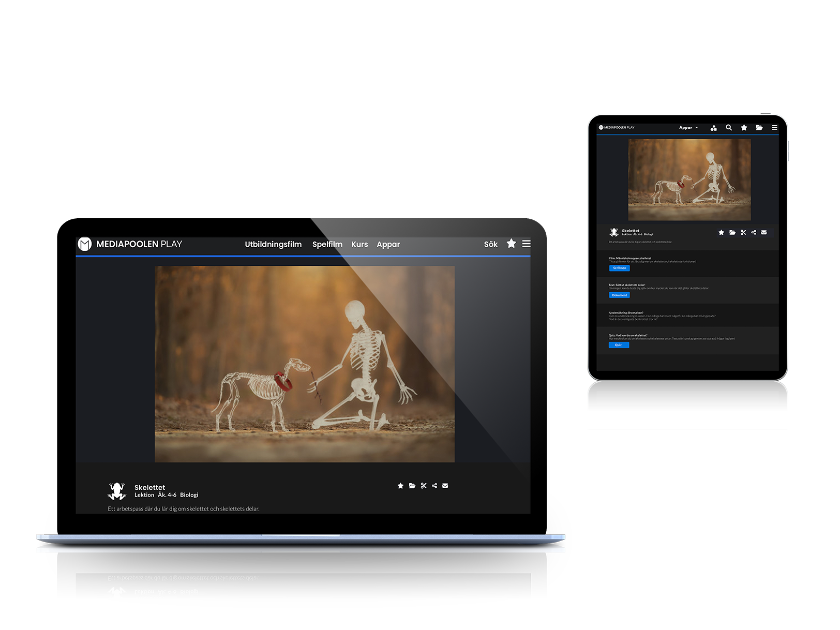
Task: Go to Kurs in the navigation bar
Action: click(x=359, y=244)
